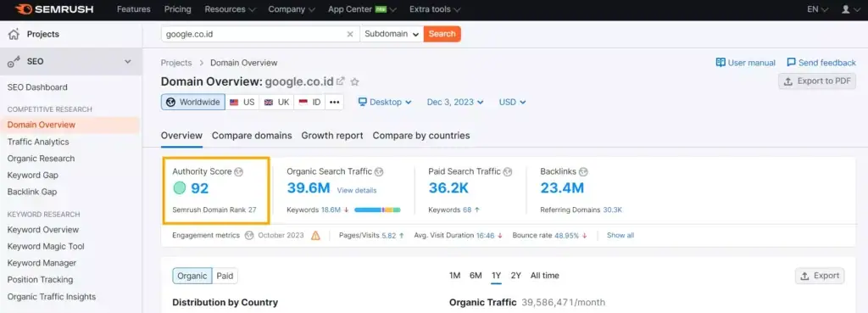Switch chart to Organic
This screenshot has width=868, height=313.
coord(192,276)
